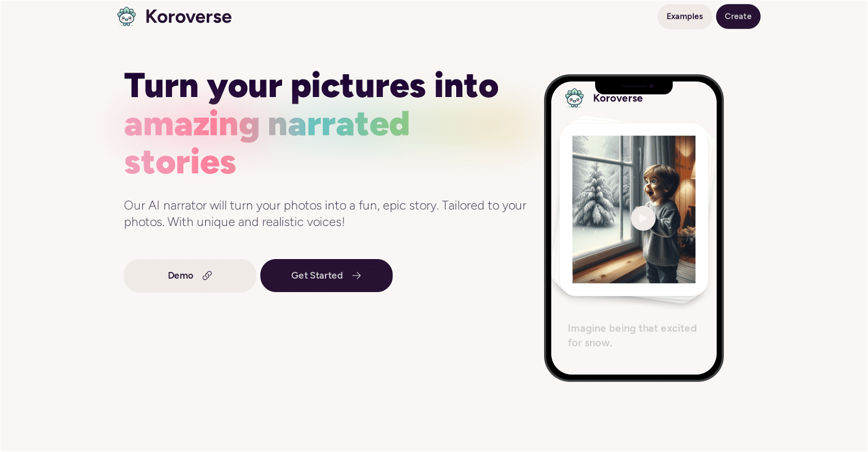Click the green 'narrated' gradient word
Viewport: 868px width, 452px height.
339,124
